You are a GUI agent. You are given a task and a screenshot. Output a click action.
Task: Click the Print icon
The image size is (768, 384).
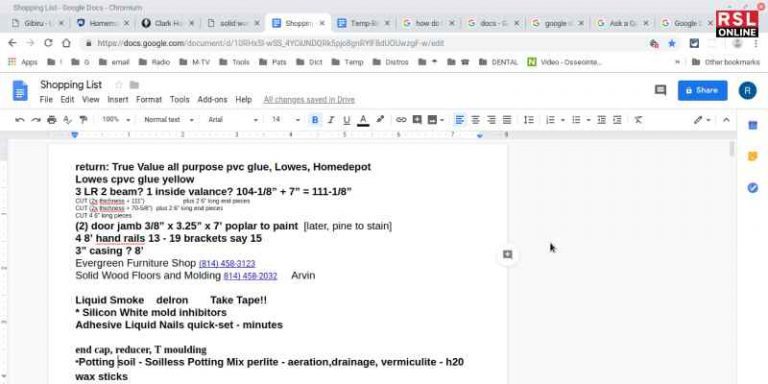coord(51,120)
